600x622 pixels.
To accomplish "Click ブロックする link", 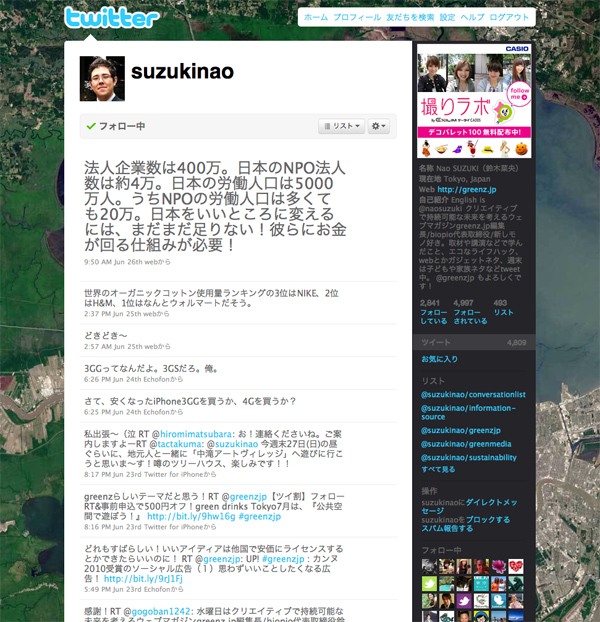I will pos(488,520).
